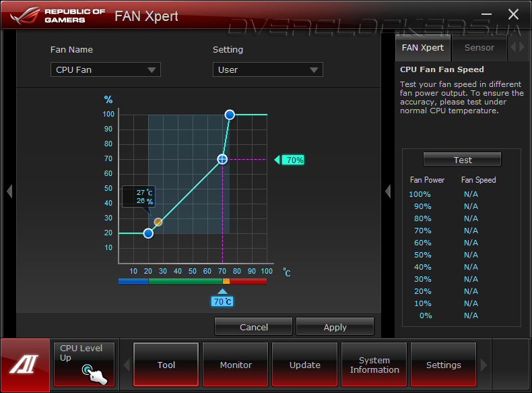This screenshot has width=532, height=393.
Task: Click the 27 °C 26 % tooltip
Action: 139,197
